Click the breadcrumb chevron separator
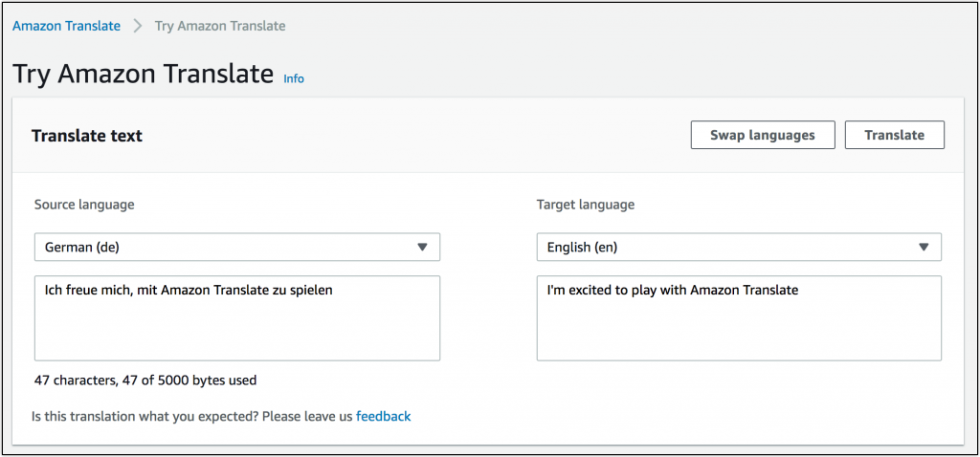Screen dimensions: 980x457 coord(138,26)
